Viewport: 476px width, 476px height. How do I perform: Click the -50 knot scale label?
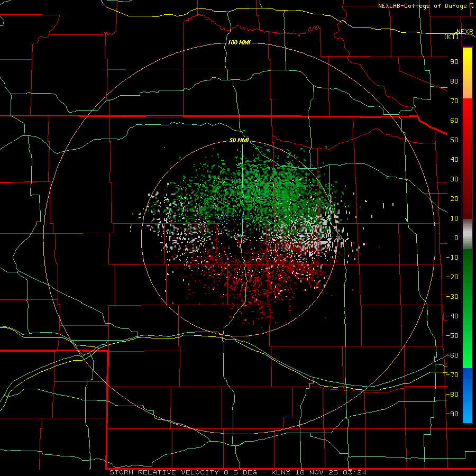coord(452,336)
